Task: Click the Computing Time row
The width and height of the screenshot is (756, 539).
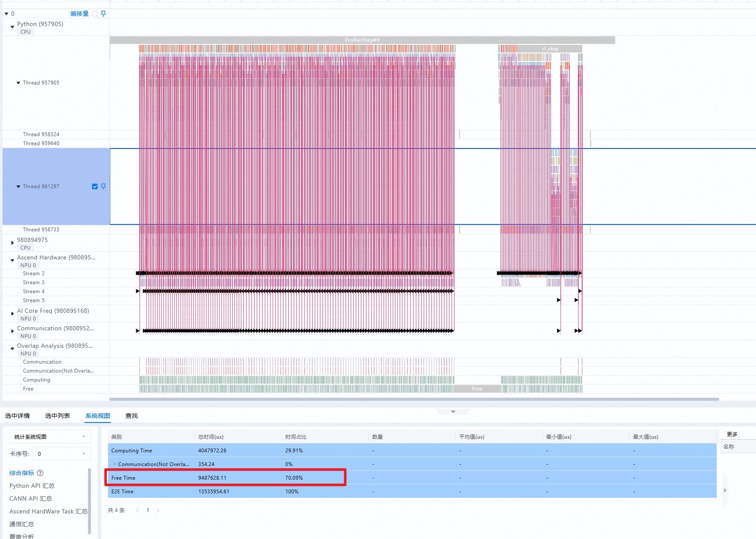Action: point(412,450)
